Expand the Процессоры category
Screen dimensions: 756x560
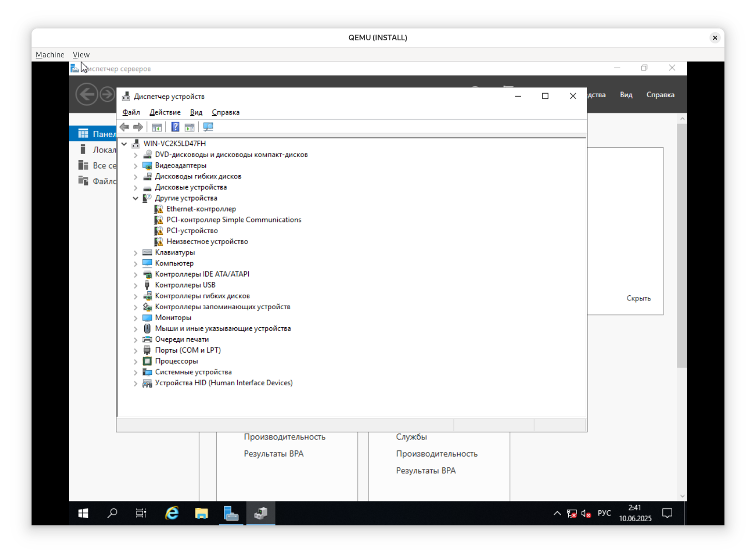tap(135, 361)
